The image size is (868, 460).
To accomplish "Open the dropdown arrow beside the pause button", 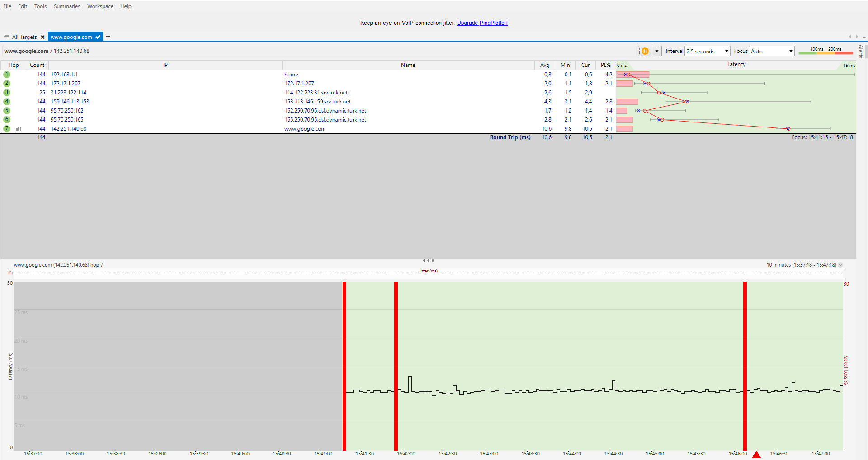I will (657, 51).
